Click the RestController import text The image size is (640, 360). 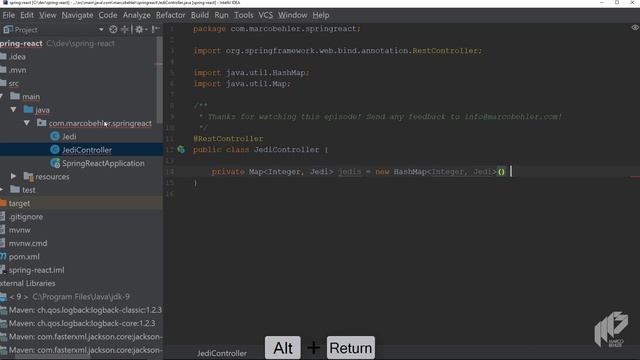tap(445, 51)
